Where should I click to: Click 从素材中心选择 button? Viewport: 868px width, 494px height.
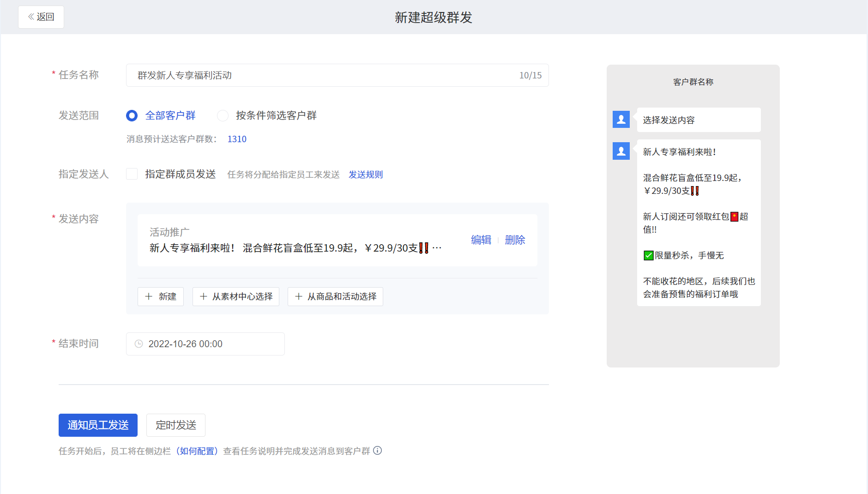[236, 296]
